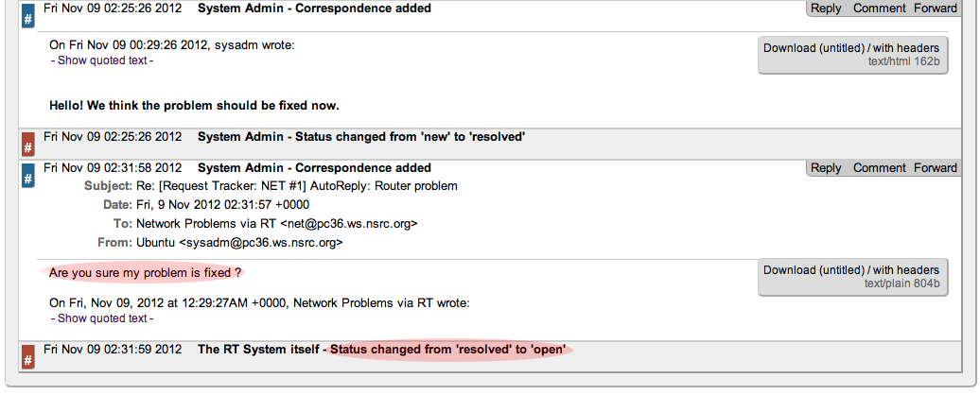Click the 'Hello! We think the problem should be fixed' message
The height and width of the screenshot is (395, 980).
pos(194,105)
